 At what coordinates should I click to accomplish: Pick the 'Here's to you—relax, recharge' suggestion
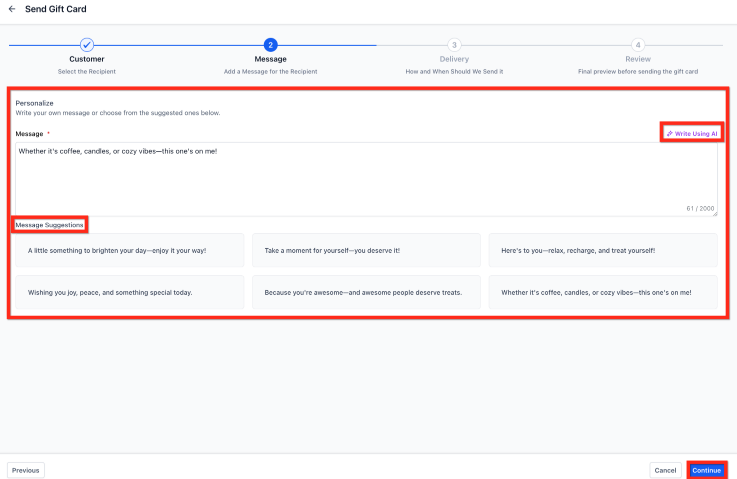point(603,250)
